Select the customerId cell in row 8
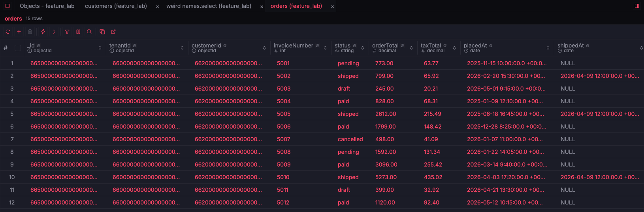 [228, 152]
